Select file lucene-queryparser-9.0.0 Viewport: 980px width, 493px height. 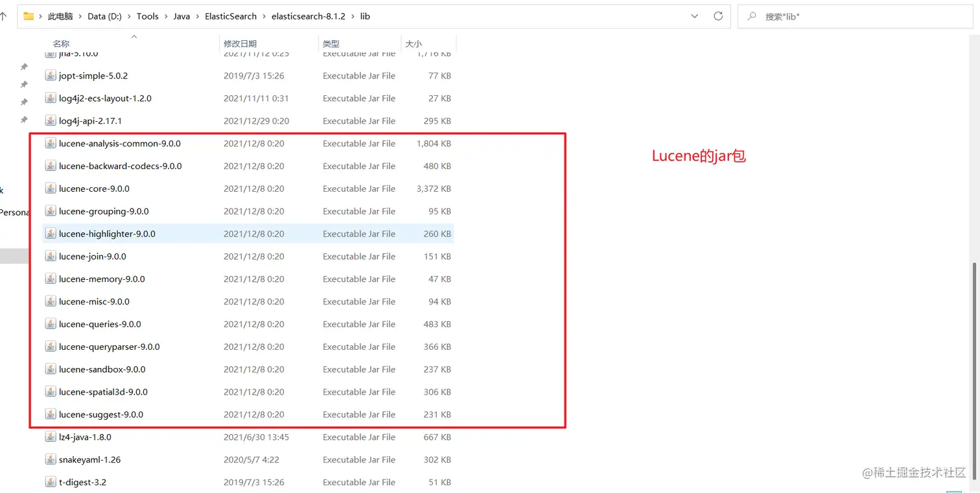(x=109, y=347)
